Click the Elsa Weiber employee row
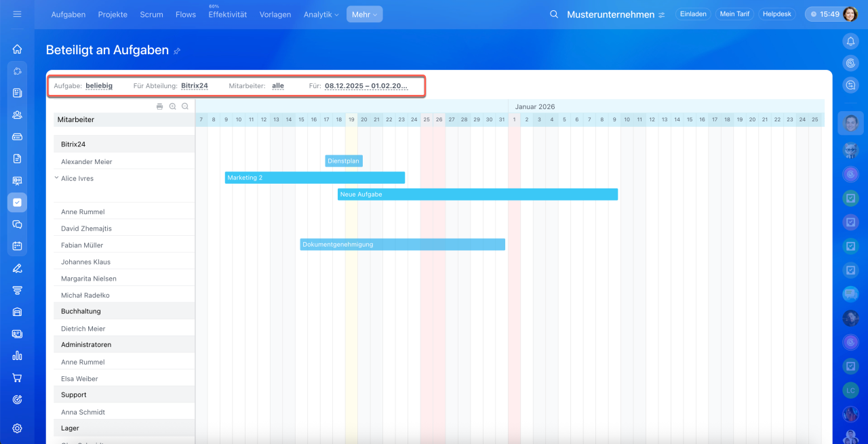 click(x=124, y=378)
